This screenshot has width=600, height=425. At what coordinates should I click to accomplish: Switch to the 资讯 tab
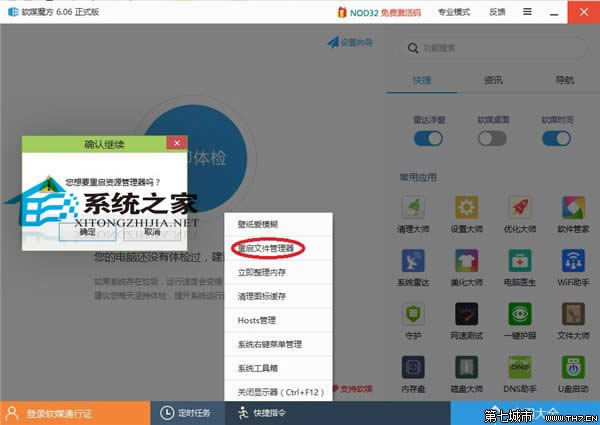[x=493, y=81]
